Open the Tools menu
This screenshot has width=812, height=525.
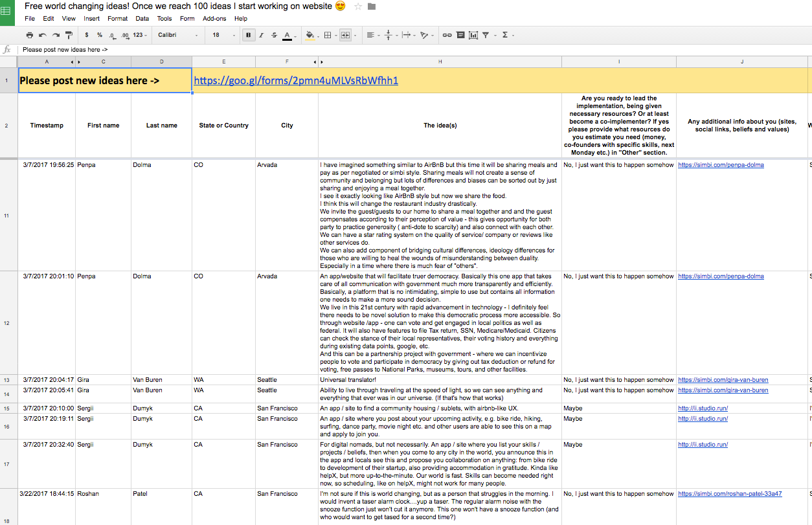[x=164, y=19]
